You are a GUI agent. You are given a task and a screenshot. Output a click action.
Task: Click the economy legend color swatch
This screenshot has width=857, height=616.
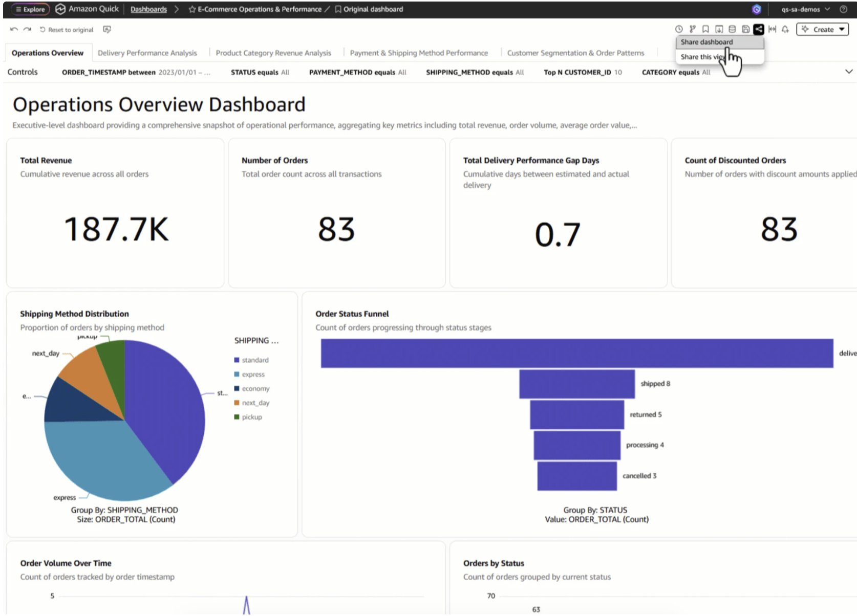click(237, 389)
